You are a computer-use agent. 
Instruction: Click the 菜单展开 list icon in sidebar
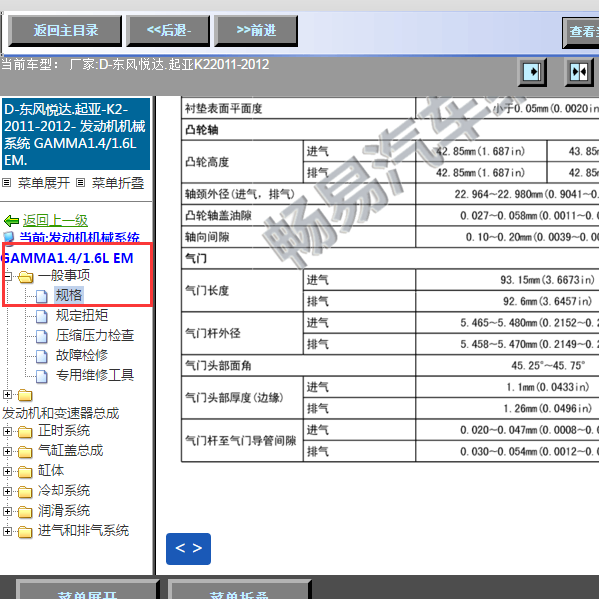coord(6,183)
